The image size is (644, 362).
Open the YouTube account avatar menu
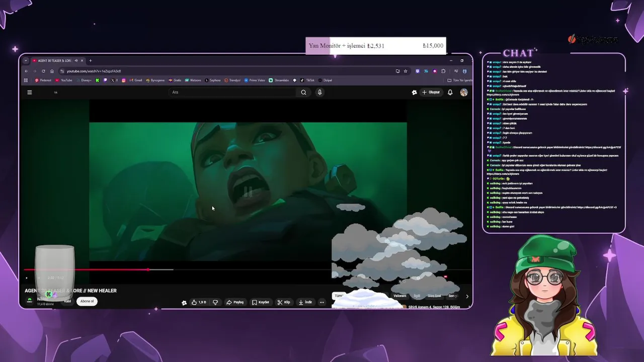pos(464,93)
